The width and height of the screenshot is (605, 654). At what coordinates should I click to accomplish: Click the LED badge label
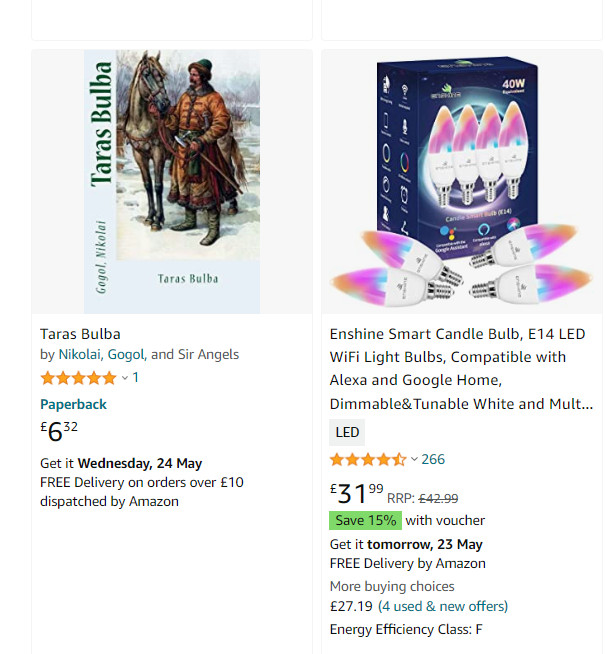click(x=347, y=432)
